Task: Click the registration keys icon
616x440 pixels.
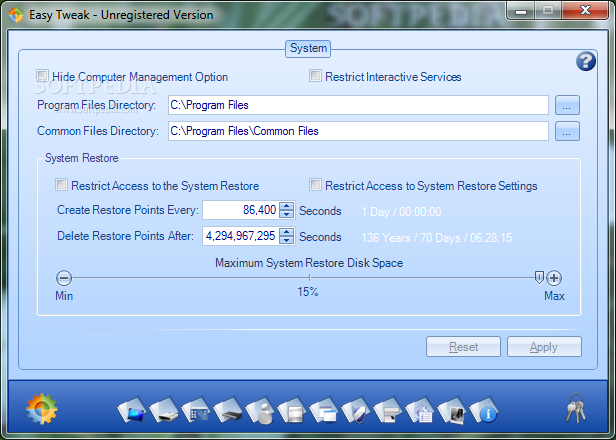Action: tap(576, 409)
